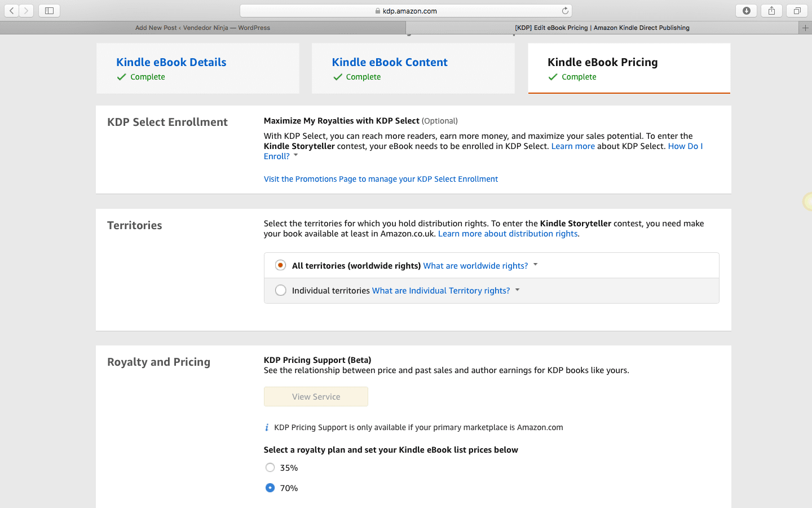The width and height of the screenshot is (812, 508).
Task: Go back with Safari's back arrow
Action: (11, 11)
